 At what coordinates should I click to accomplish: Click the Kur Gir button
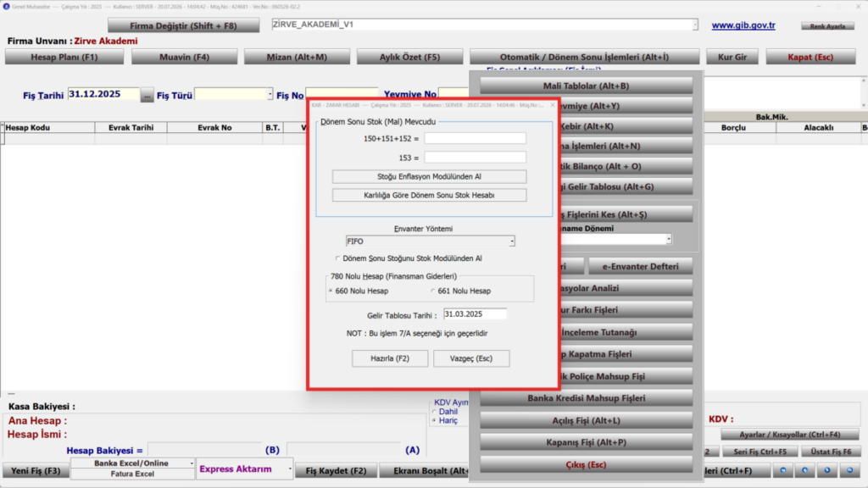pos(732,57)
